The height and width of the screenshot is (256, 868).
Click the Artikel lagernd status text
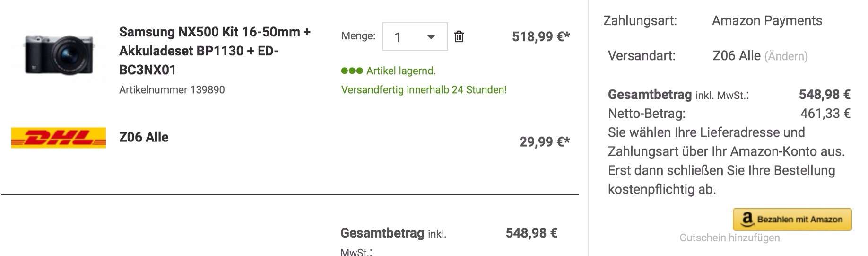[401, 71]
